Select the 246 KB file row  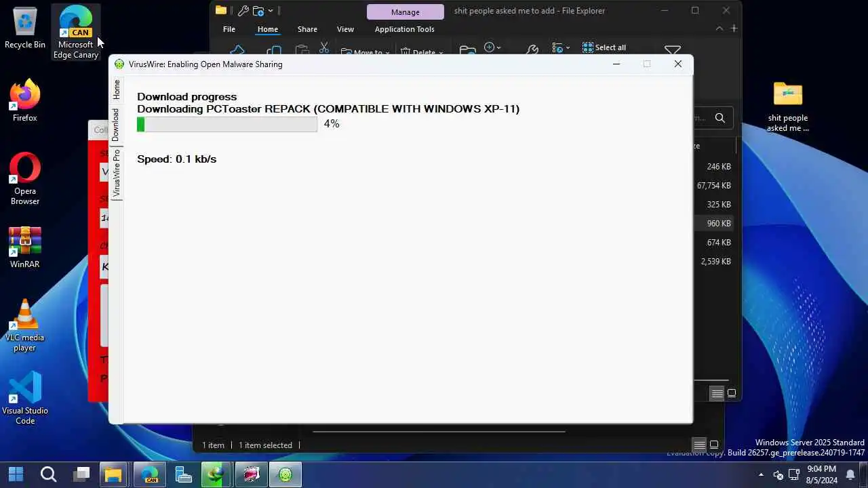pos(713,166)
